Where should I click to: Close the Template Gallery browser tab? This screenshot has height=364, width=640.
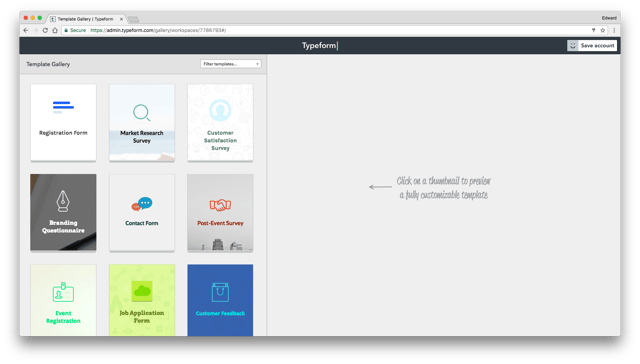click(x=121, y=19)
